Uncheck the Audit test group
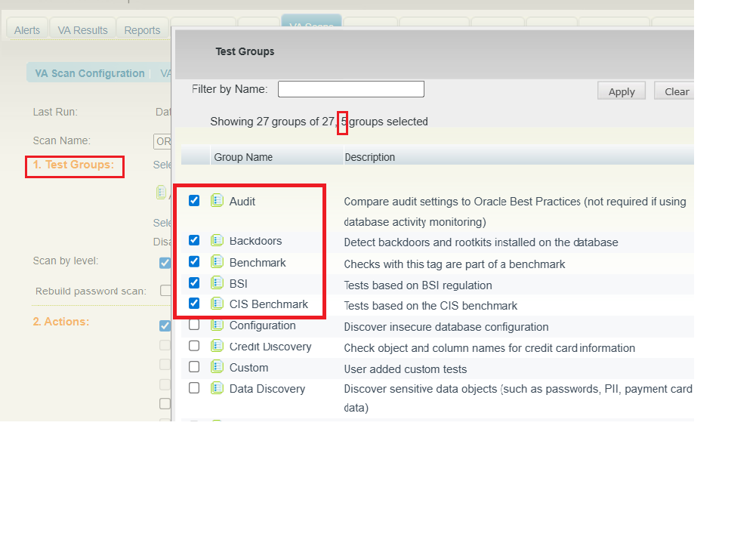The height and width of the screenshot is (549, 756). (194, 201)
